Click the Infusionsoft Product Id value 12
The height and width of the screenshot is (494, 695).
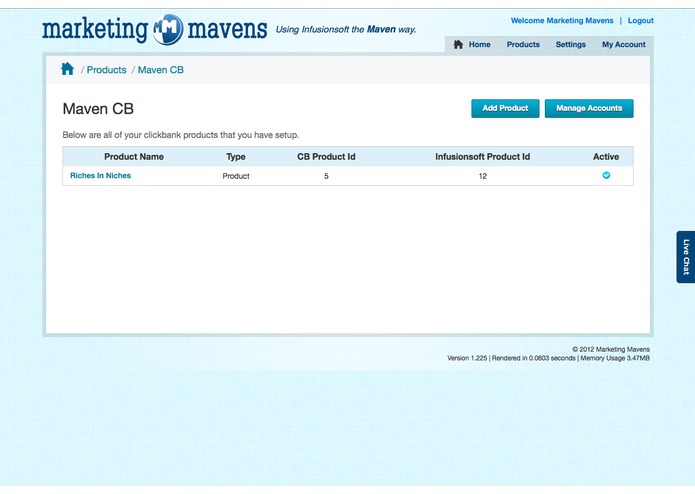point(483,176)
